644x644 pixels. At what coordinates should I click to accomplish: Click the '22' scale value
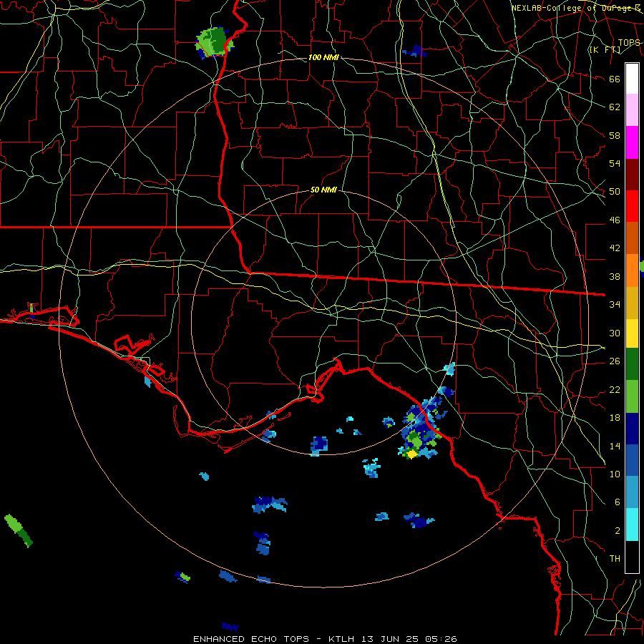click(615, 389)
